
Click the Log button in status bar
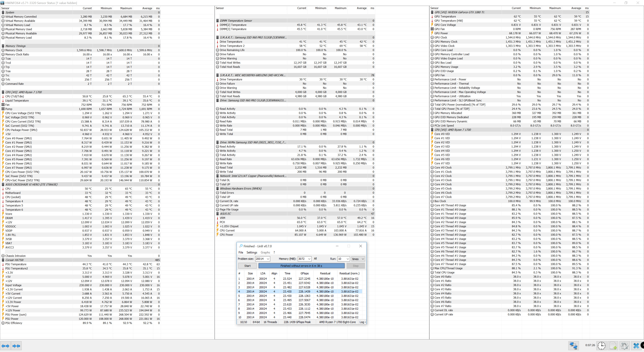[362, 322]
